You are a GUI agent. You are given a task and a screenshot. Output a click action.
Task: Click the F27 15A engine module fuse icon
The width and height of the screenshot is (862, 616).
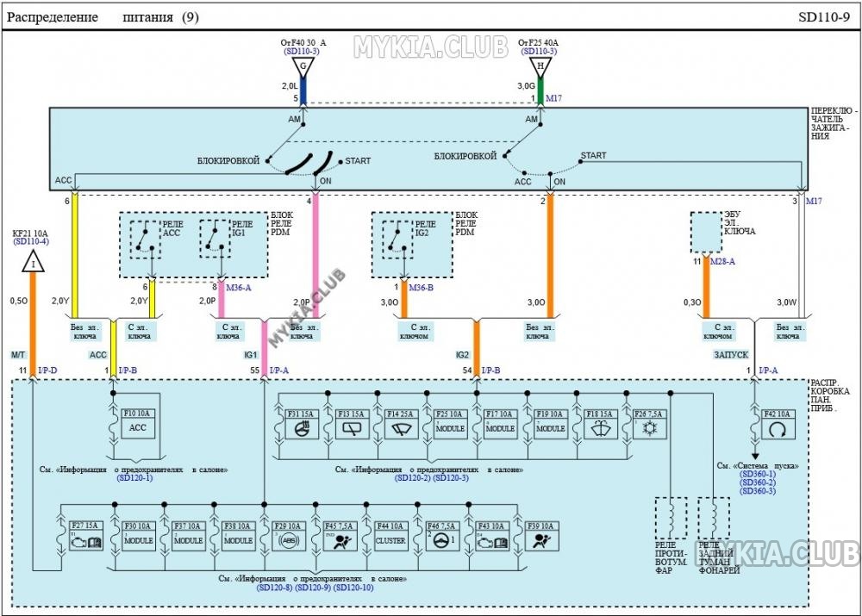point(85,541)
